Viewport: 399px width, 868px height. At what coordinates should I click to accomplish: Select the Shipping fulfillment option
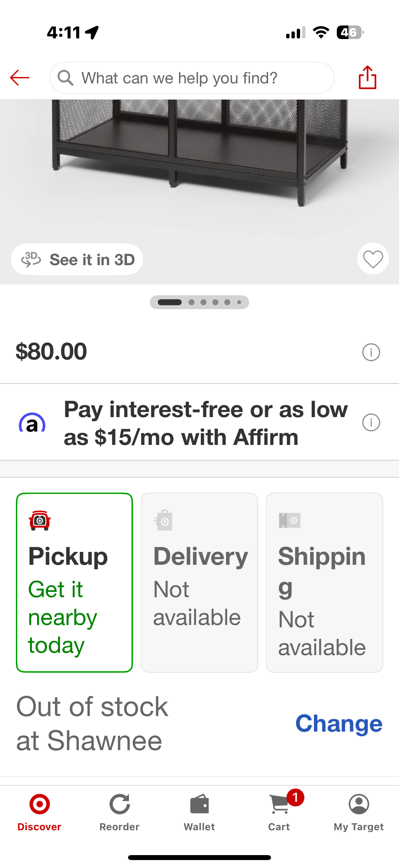324,582
